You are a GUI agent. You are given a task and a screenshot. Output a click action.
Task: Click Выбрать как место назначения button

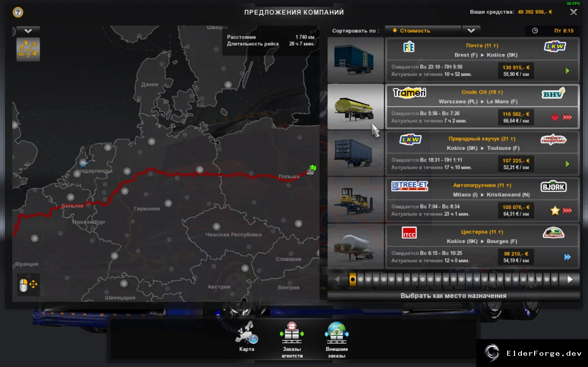pos(453,296)
